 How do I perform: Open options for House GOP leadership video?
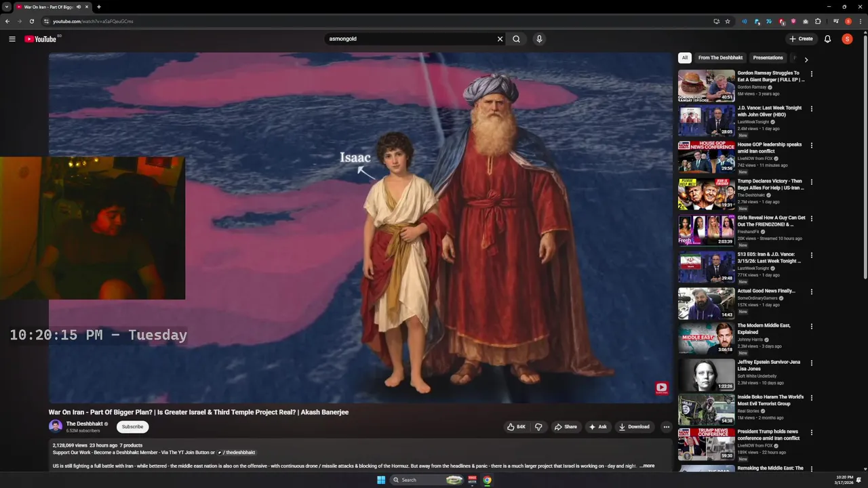point(812,146)
